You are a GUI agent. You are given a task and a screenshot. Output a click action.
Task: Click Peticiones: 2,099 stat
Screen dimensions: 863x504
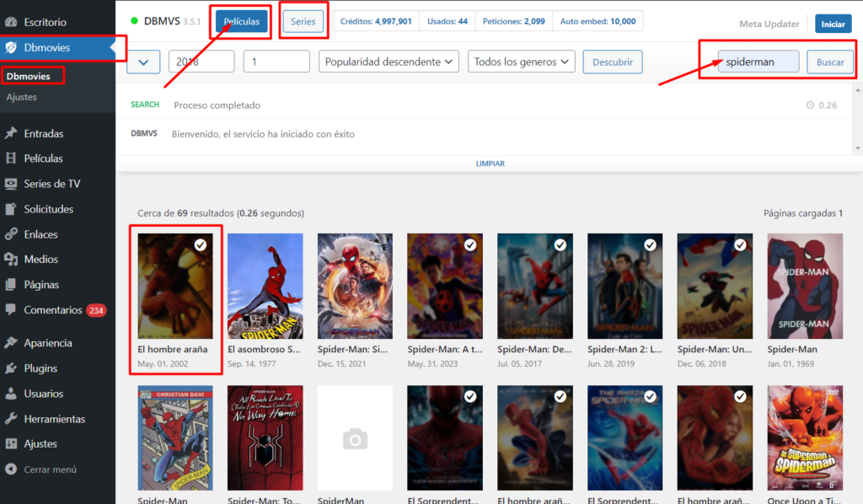513,21
